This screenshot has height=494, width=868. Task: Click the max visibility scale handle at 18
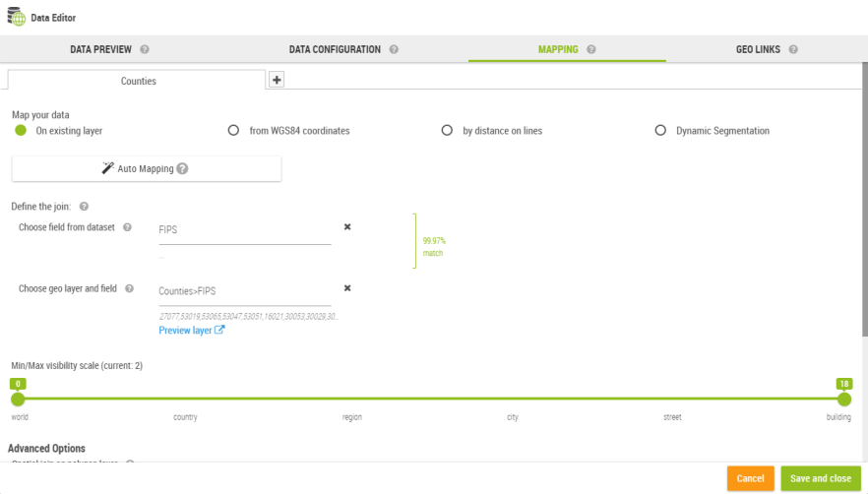(x=844, y=399)
